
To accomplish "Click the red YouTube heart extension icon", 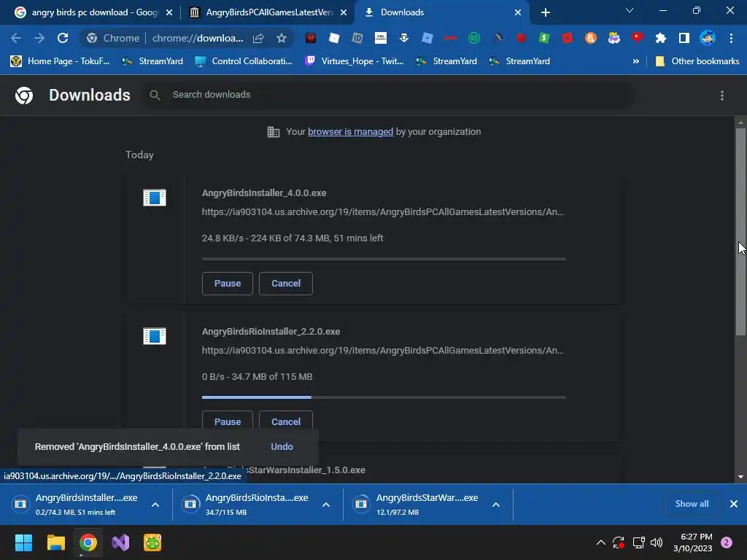I will point(638,38).
